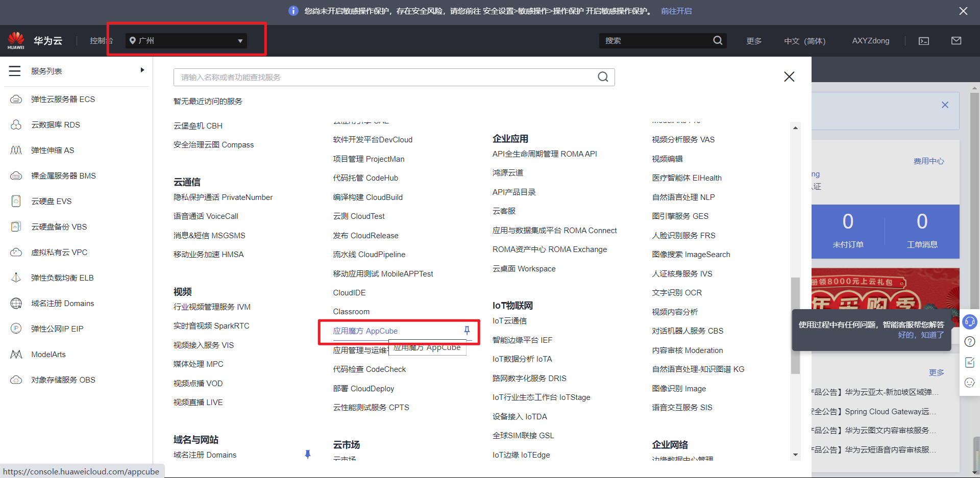Open 未付订单 count tile

point(848,232)
